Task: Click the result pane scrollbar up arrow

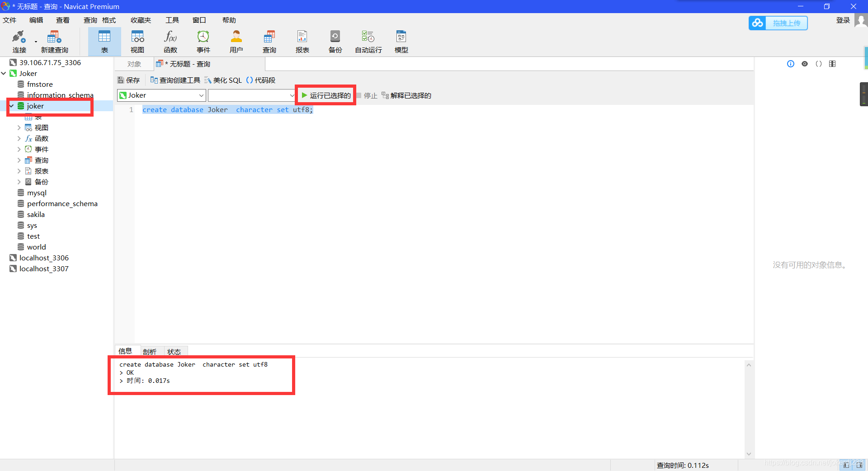Action: tap(749, 365)
